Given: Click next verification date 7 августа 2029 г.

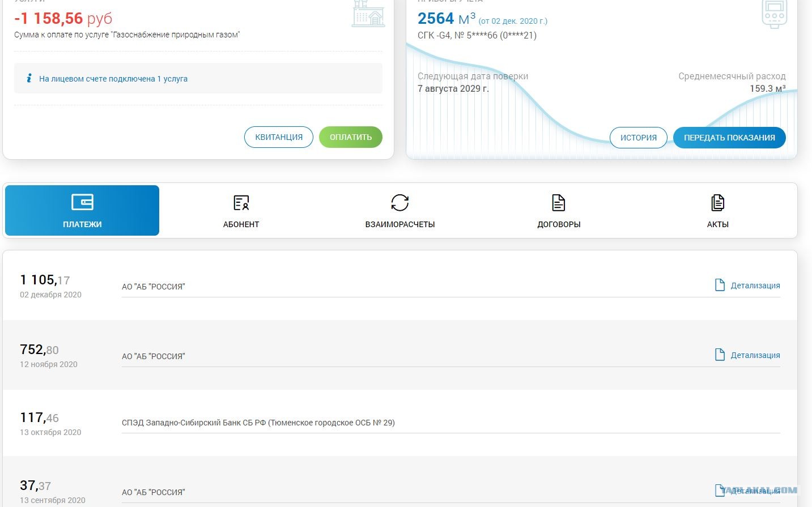Looking at the screenshot, I should click(x=453, y=88).
